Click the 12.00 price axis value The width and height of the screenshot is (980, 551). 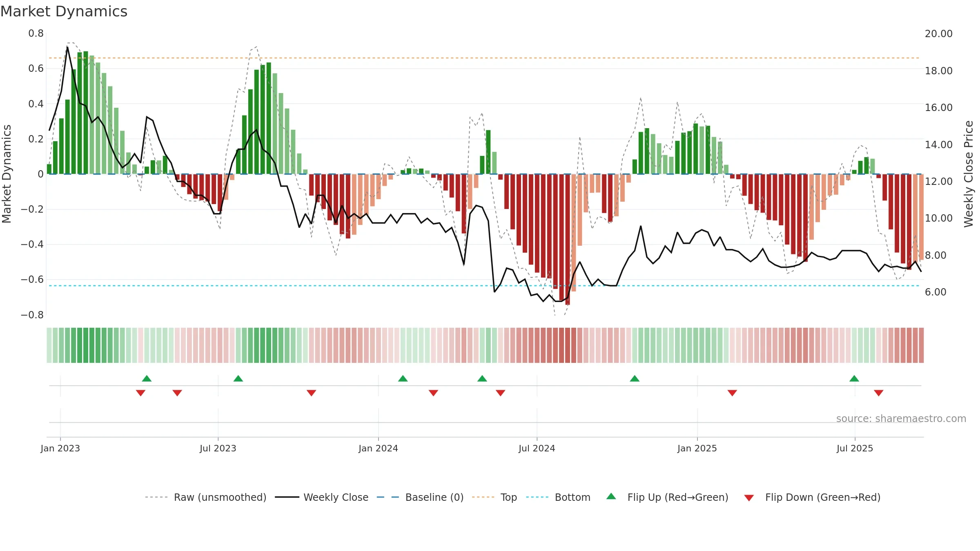click(x=939, y=182)
